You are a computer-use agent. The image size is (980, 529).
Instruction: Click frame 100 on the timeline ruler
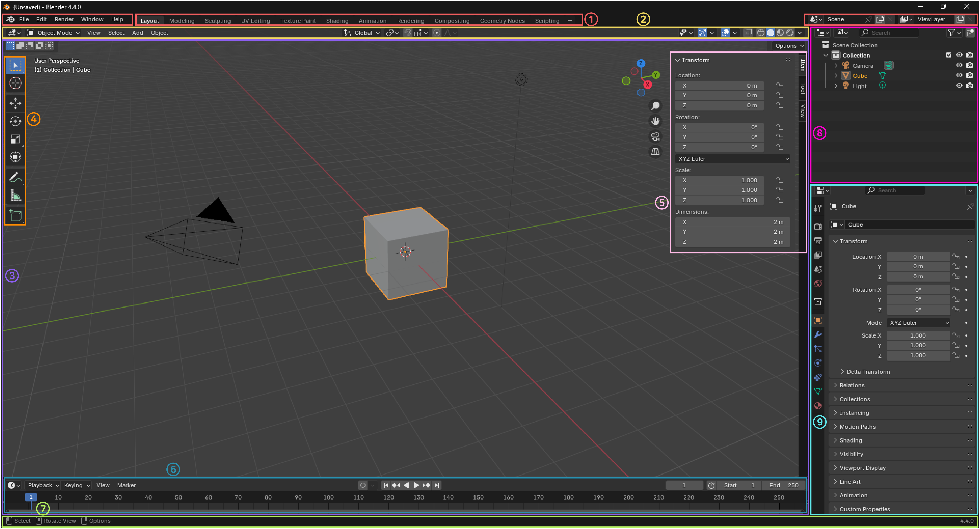328,497
